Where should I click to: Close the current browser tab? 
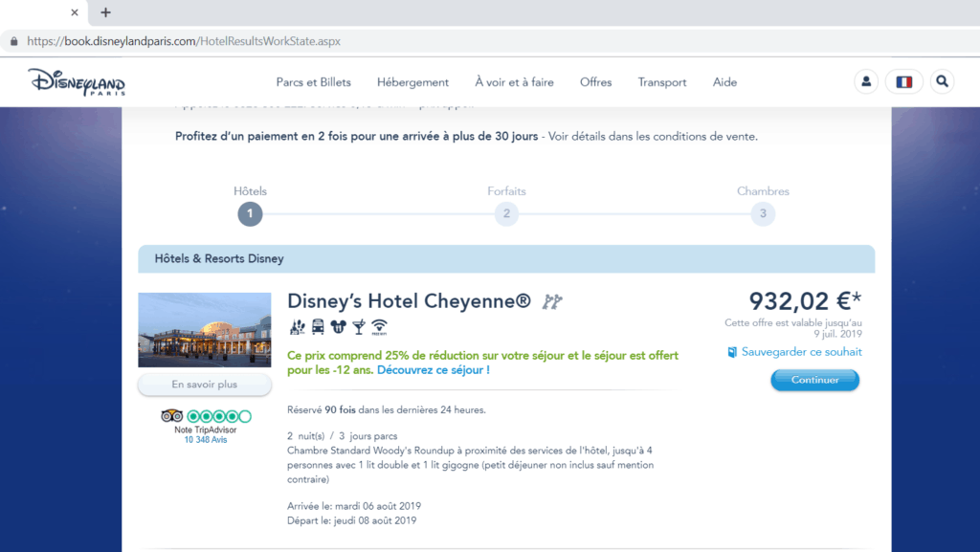75,12
